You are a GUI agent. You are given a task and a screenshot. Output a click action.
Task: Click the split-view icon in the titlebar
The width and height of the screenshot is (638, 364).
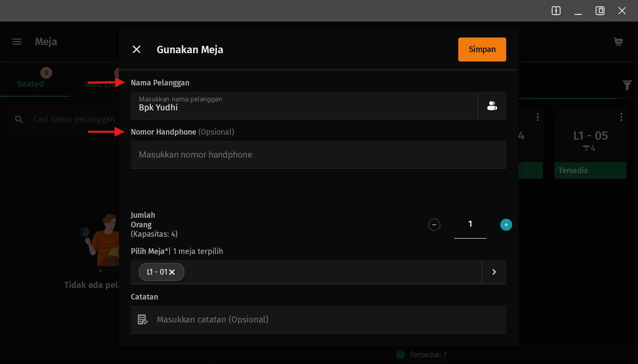[556, 11]
